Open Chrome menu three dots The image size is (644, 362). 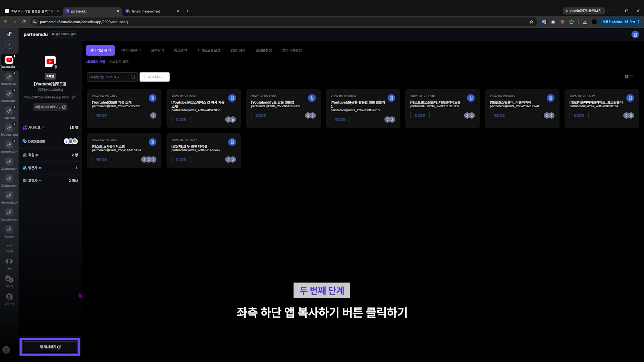(x=638, y=22)
